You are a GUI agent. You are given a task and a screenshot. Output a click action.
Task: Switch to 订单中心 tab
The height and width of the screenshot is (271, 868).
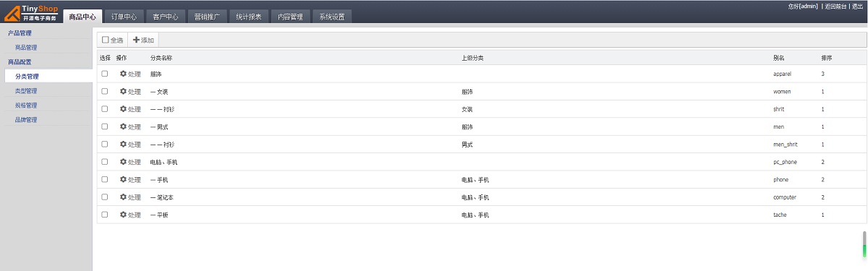[124, 17]
